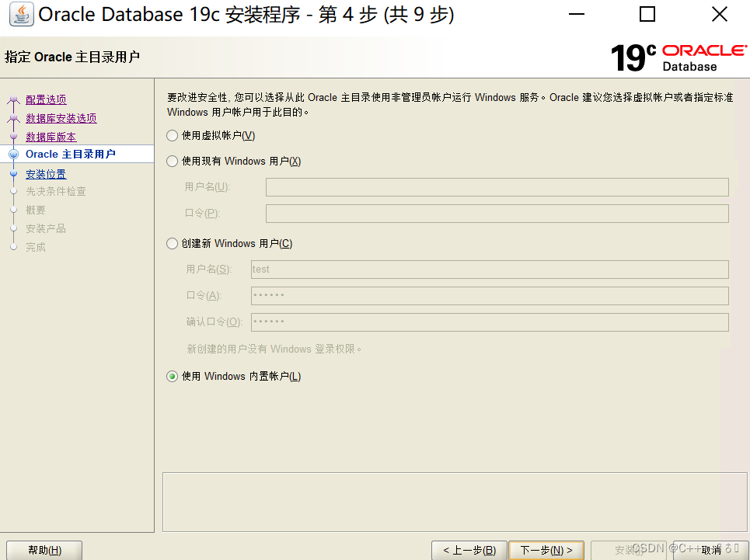The width and height of the screenshot is (750, 560).
Task: Click the existing user 用户名(U) field
Action: (497, 187)
